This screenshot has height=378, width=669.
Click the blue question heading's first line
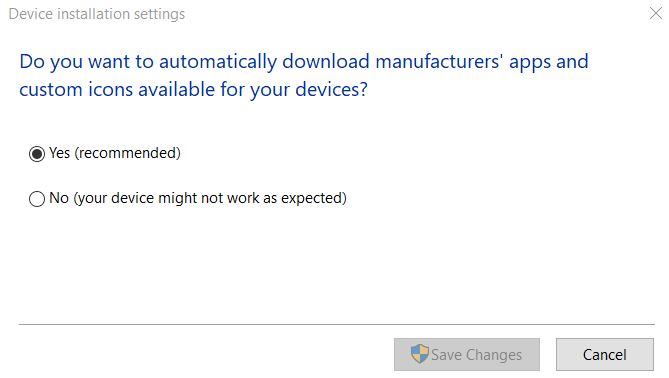[x=304, y=62]
